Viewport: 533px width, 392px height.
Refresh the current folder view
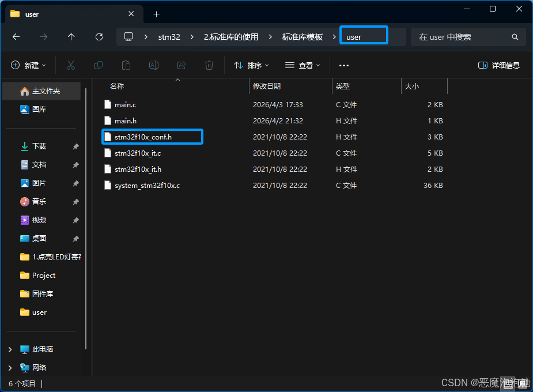point(99,37)
